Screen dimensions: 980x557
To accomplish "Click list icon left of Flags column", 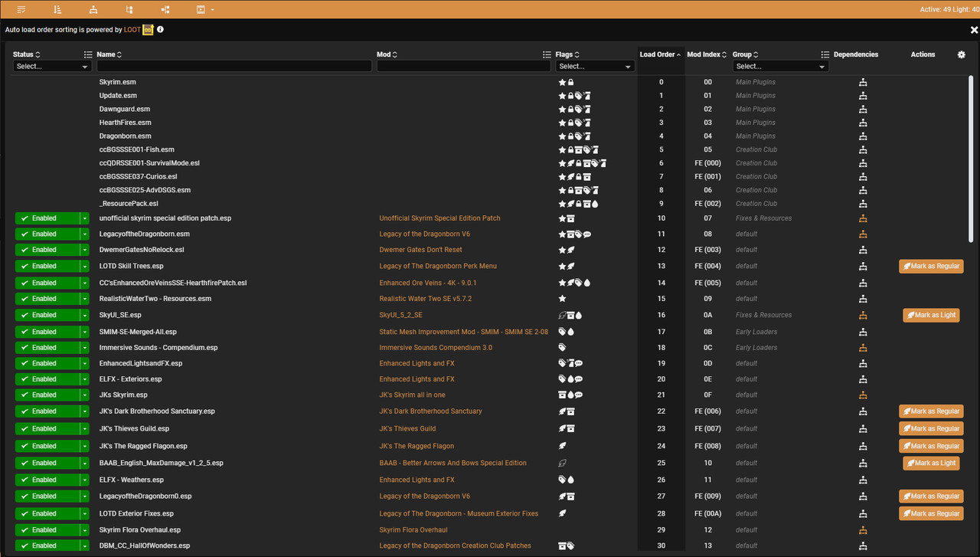I will coord(547,54).
